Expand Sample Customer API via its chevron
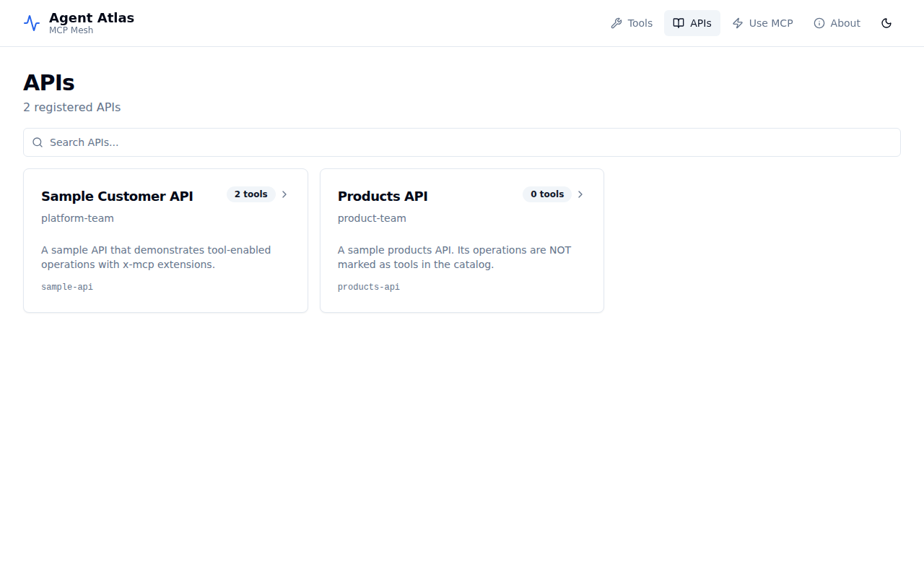Image resolution: width=924 pixels, height=578 pixels. (284, 194)
